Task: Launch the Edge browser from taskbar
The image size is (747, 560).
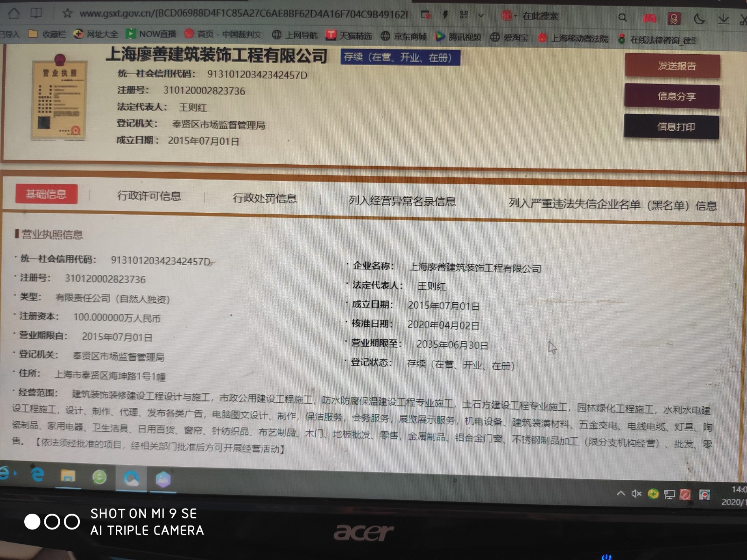Action: [x=37, y=474]
